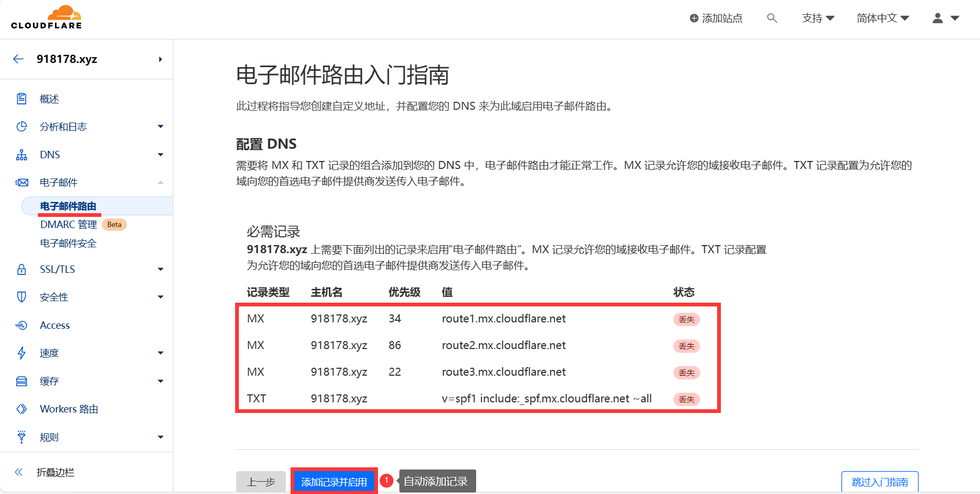The height and width of the screenshot is (494, 980).
Task: Expand the 速度 submenu arrow
Action: (160, 353)
